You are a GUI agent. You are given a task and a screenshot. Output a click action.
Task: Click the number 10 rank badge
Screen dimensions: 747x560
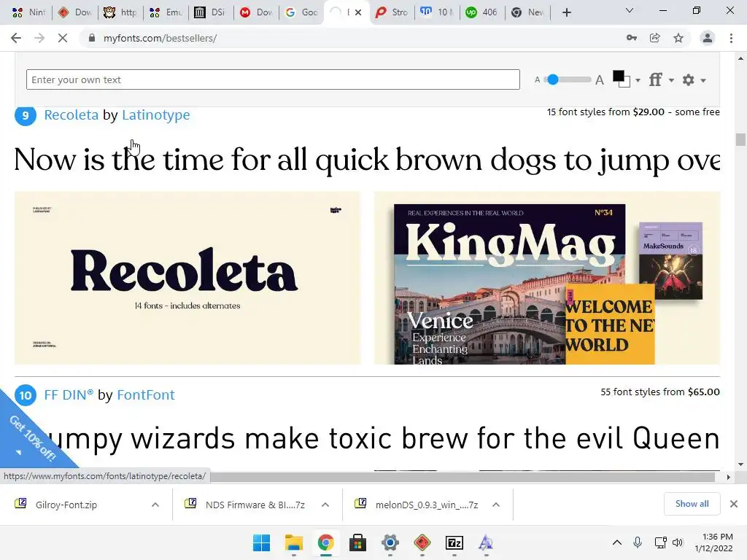click(x=26, y=395)
